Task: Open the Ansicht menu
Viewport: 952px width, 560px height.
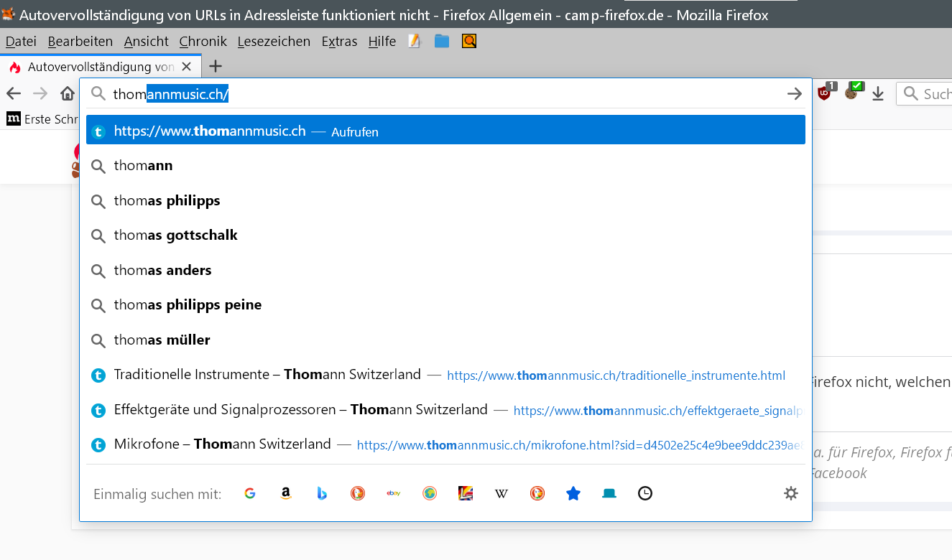Action: click(147, 42)
